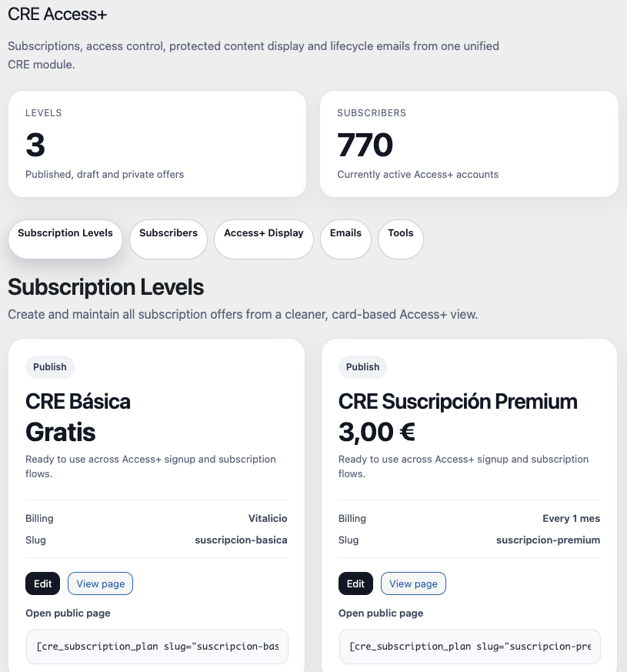Select the suscripcion-premium shortcode field

tap(469, 647)
